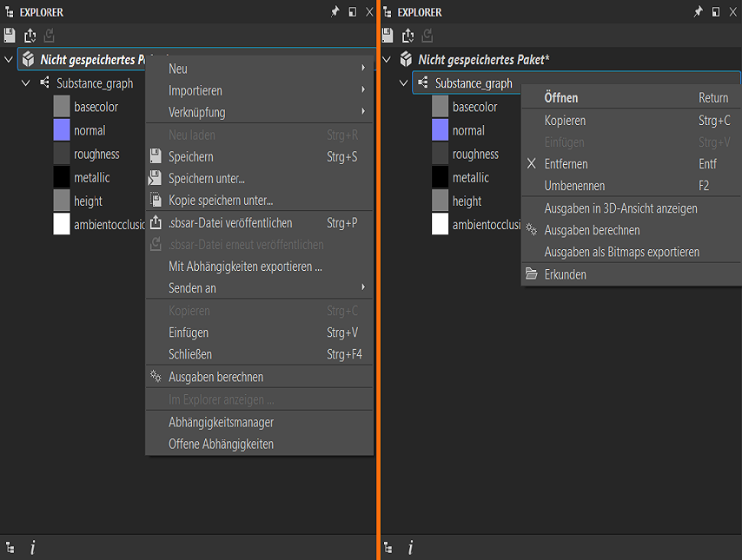This screenshot has width=742, height=560.
Task: Choose Umbenennen from the graph context menu
Action: click(x=574, y=186)
